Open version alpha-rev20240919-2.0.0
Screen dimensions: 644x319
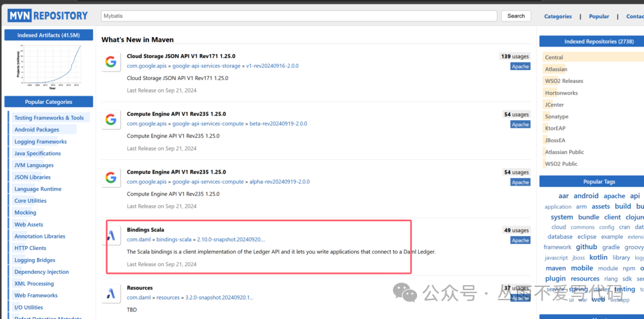pyautogui.click(x=280, y=181)
